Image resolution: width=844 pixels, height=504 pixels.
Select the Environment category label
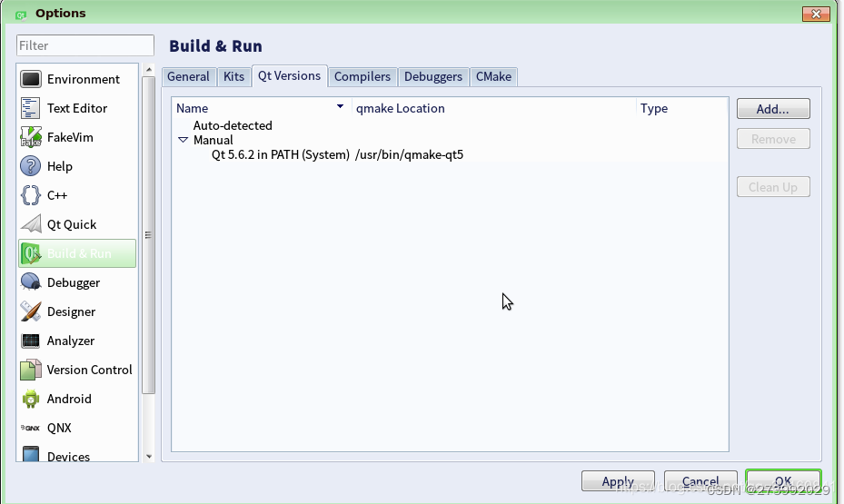click(84, 80)
